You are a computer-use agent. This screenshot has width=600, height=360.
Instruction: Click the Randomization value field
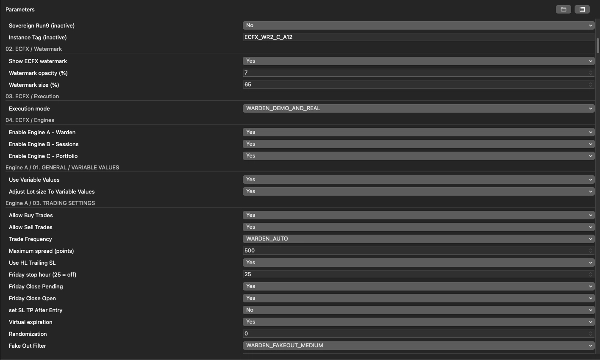click(x=419, y=334)
